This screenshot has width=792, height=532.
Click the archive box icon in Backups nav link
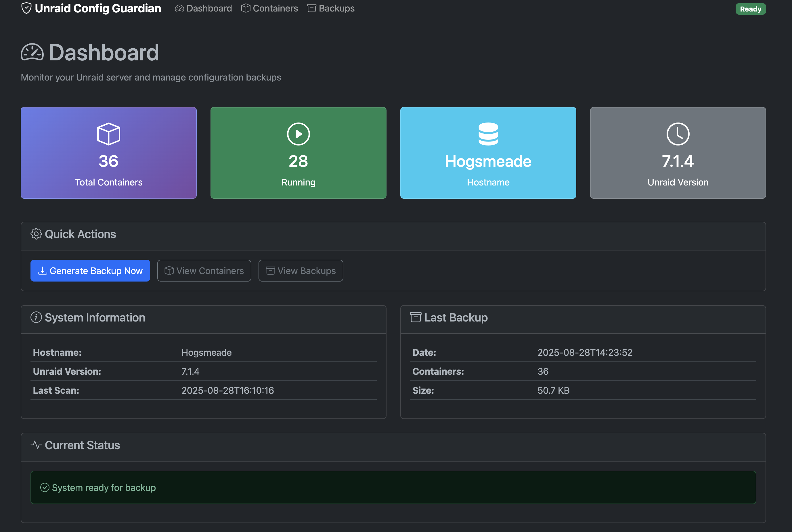pos(311,8)
